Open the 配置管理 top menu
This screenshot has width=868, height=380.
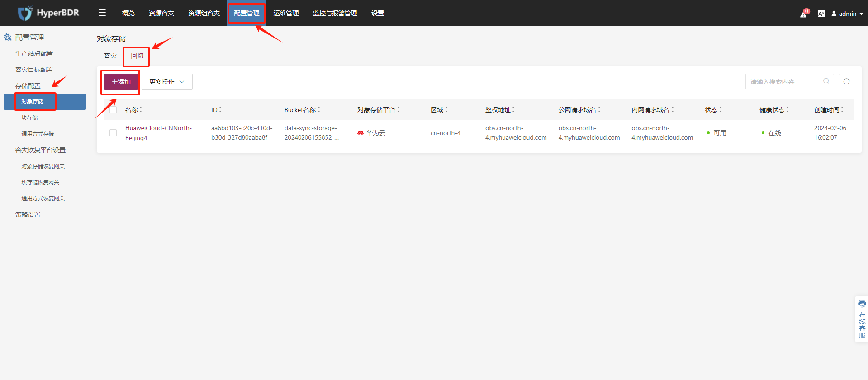click(x=247, y=13)
